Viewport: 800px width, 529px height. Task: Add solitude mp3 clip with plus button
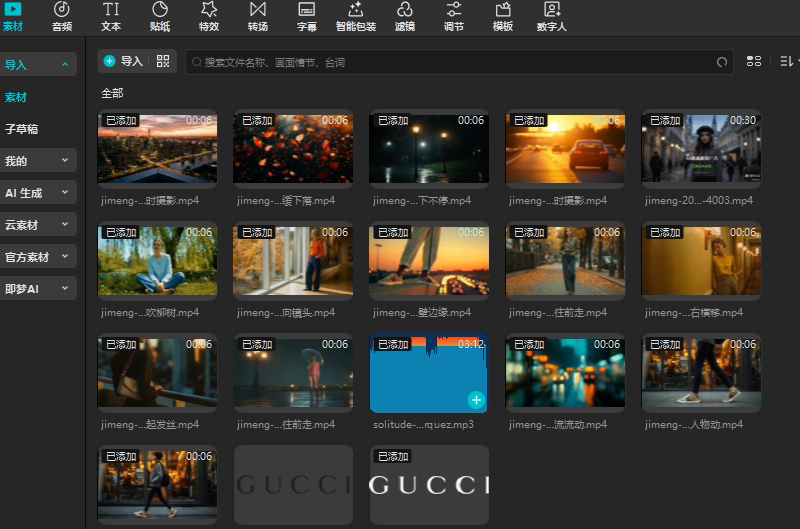coord(476,400)
